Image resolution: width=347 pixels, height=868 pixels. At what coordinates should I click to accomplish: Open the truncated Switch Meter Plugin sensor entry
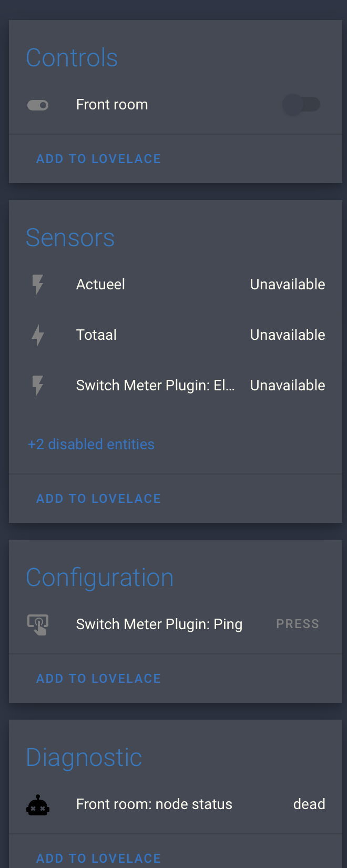coord(156,386)
